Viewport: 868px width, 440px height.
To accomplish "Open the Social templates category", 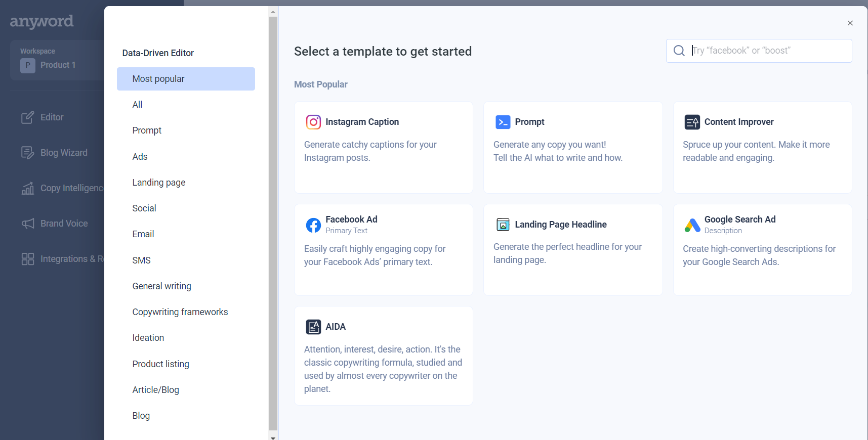I will click(144, 208).
